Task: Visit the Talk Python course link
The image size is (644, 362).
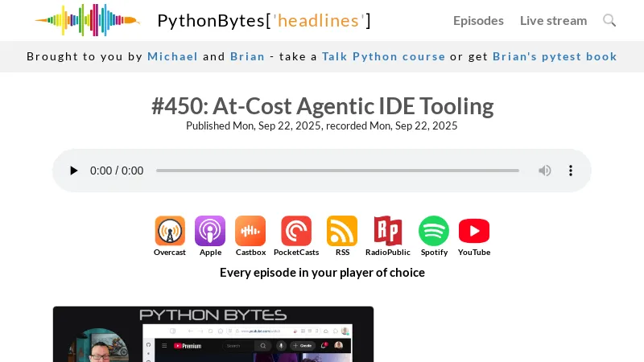Action: (x=383, y=56)
